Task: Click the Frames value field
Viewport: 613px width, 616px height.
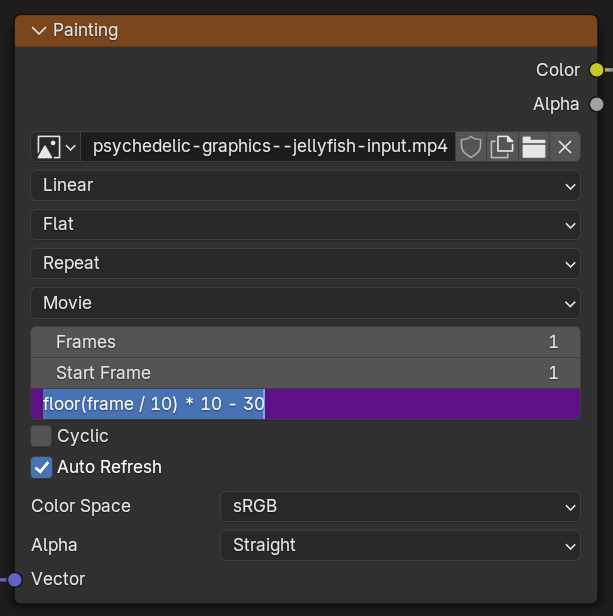Action: [x=305, y=342]
